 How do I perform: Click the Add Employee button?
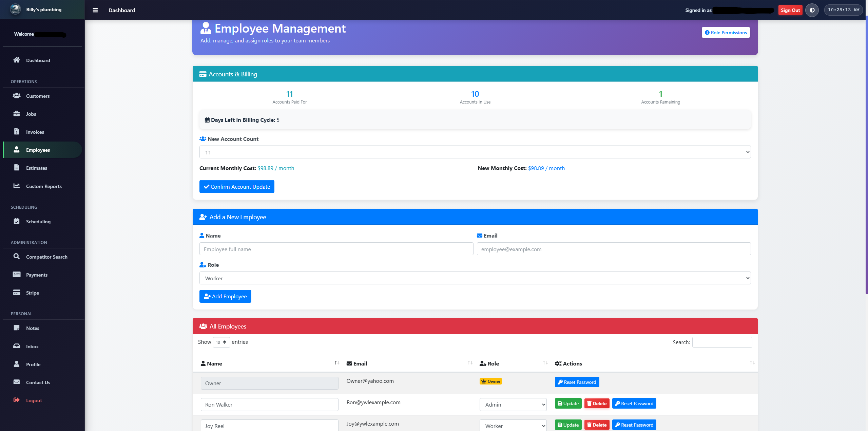(x=225, y=296)
